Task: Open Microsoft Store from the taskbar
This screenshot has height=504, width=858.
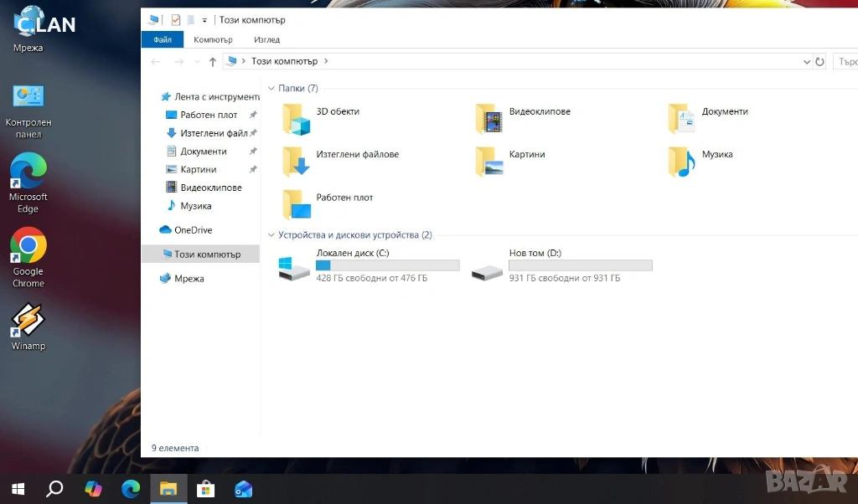Action: click(x=205, y=489)
